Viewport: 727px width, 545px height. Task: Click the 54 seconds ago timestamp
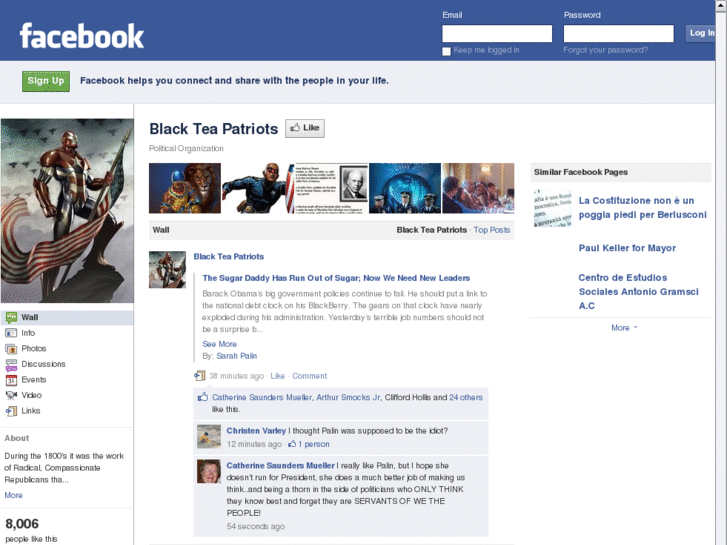coord(255,526)
